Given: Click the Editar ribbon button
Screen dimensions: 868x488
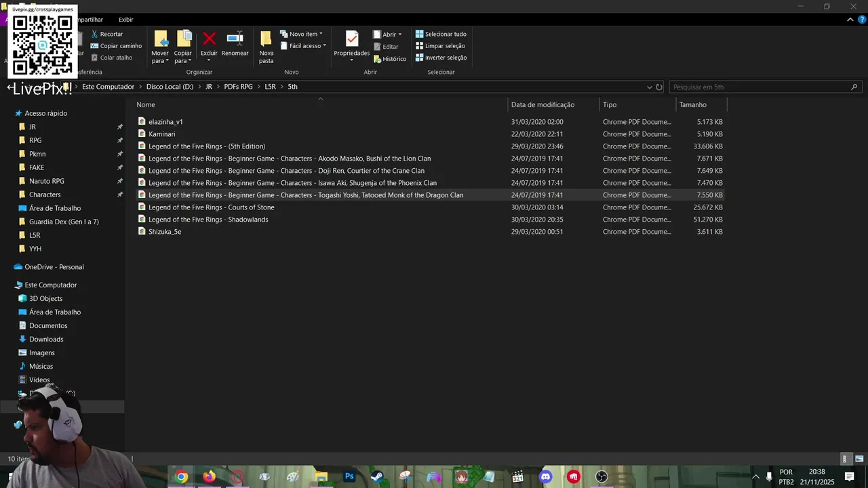Looking at the screenshot, I should pos(386,47).
